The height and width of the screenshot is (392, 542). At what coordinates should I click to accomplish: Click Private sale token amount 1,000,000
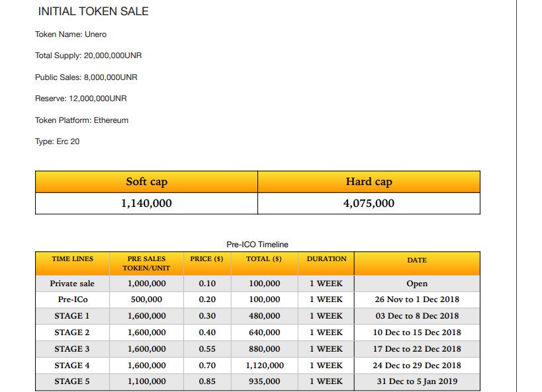pyautogui.click(x=146, y=284)
